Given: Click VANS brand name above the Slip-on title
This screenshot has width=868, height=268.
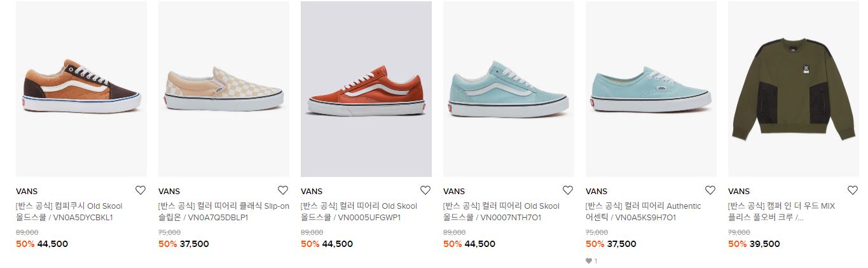Looking at the screenshot, I should (169, 191).
